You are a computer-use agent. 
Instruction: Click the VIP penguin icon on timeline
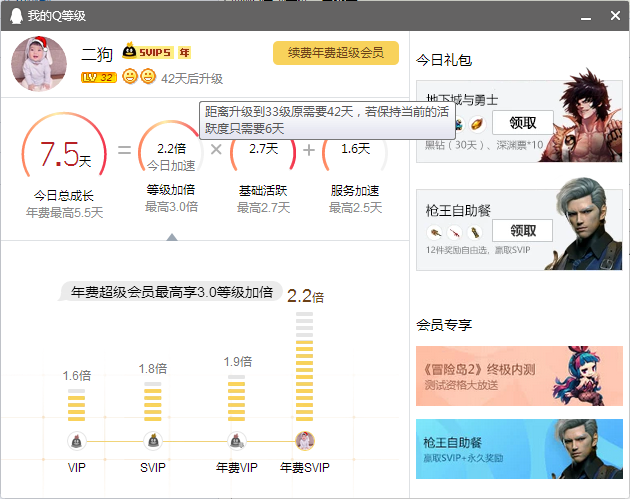(x=76, y=442)
